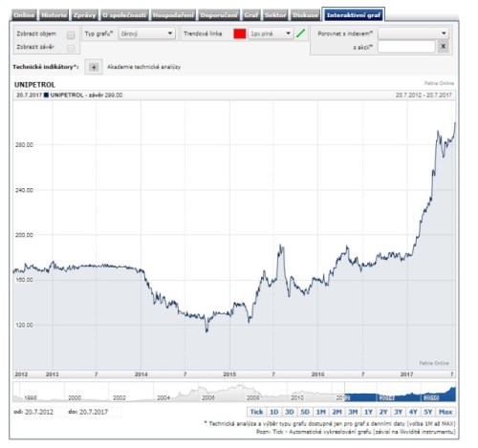This screenshot has height=448, width=478.
Task: Select the 5Y time range
Action: pos(428,412)
